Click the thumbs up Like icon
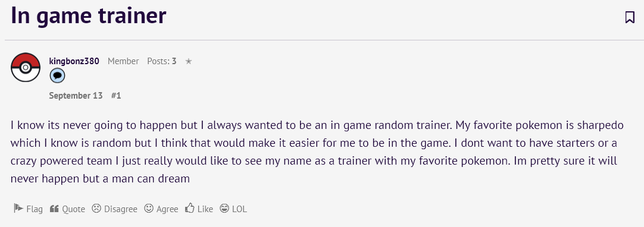 [x=189, y=208]
